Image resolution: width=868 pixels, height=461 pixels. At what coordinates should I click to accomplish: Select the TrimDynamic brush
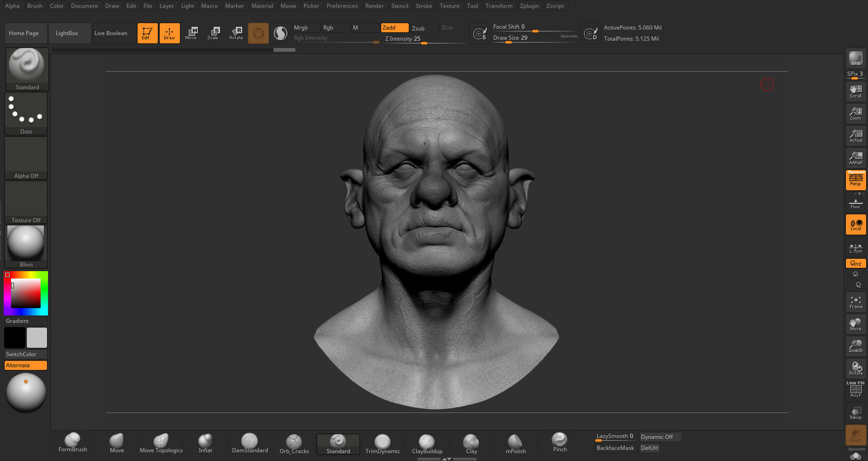click(x=383, y=443)
